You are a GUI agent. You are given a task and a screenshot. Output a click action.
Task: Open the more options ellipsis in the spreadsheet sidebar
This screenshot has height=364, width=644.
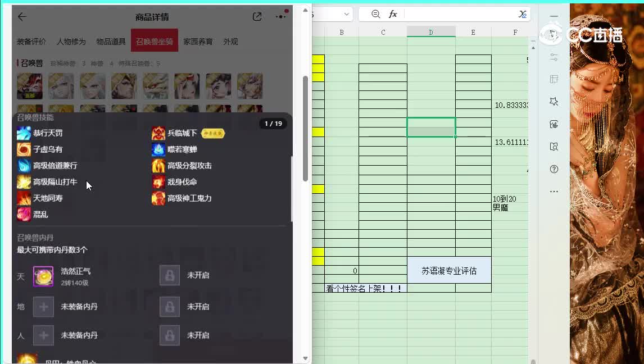coord(554,191)
